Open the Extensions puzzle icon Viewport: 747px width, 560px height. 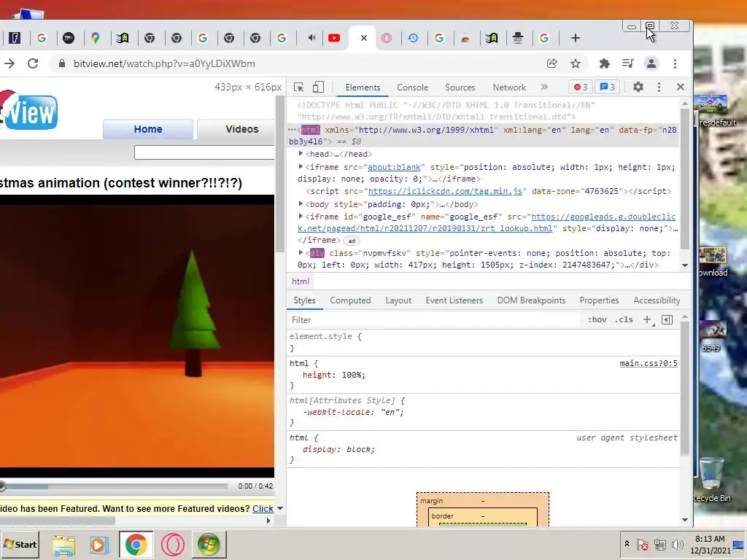click(604, 63)
